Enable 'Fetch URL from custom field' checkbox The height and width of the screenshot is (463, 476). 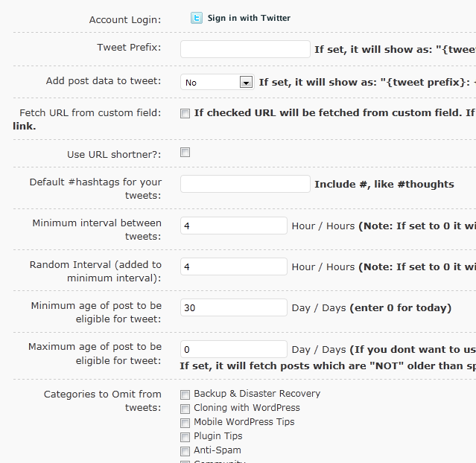coord(185,114)
